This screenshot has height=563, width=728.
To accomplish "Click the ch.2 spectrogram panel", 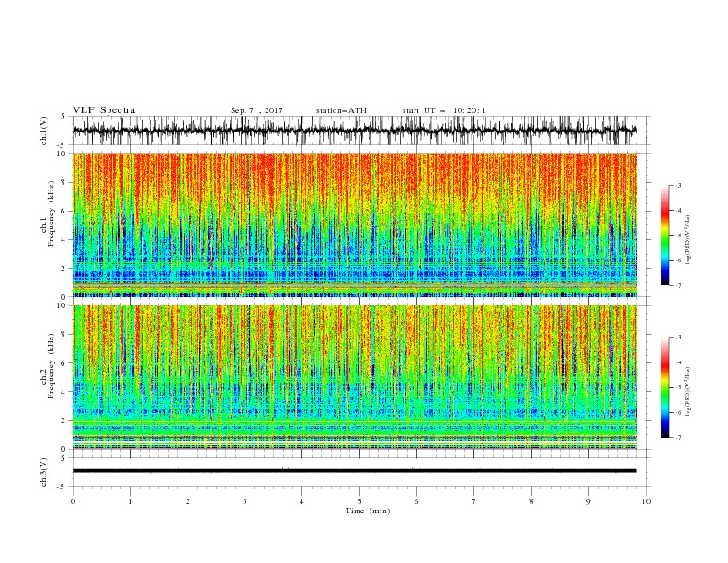I will click(x=354, y=377).
